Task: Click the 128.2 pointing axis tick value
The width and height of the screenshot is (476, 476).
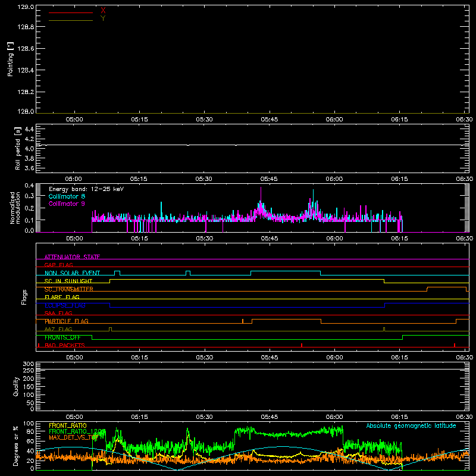Action: 26,92
